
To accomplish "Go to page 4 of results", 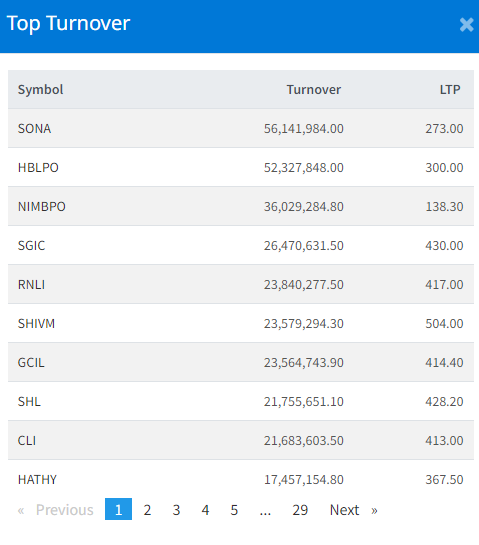I will (x=205, y=510).
